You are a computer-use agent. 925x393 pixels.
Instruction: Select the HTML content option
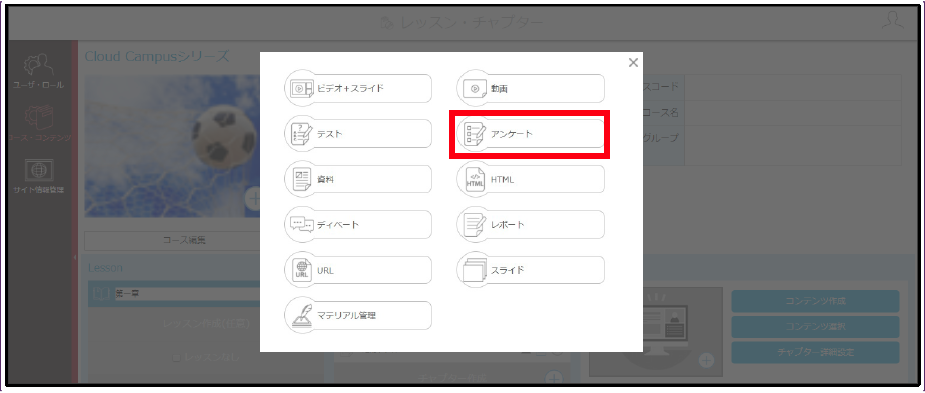point(531,179)
